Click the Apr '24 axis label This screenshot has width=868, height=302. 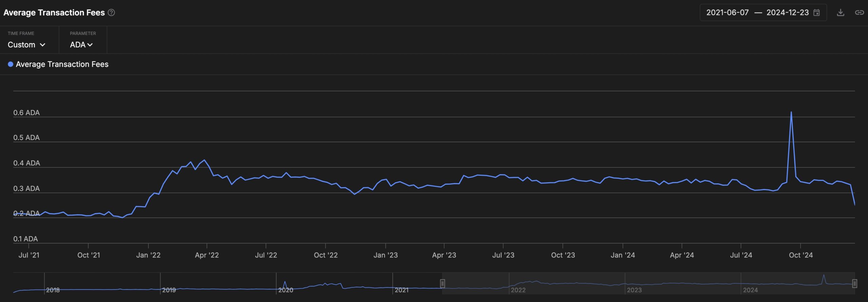point(682,255)
